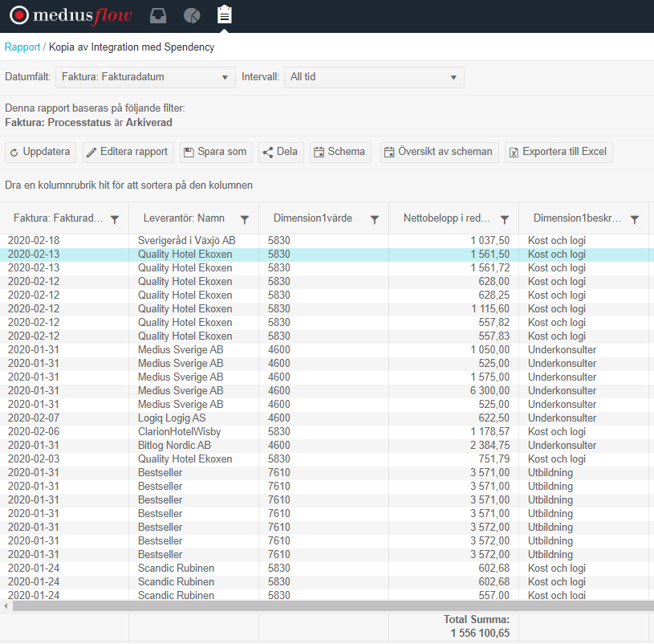The width and height of the screenshot is (654, 644).
Task: Filter the Faktura: Fakturadatum column
Action: coord(115,219)
